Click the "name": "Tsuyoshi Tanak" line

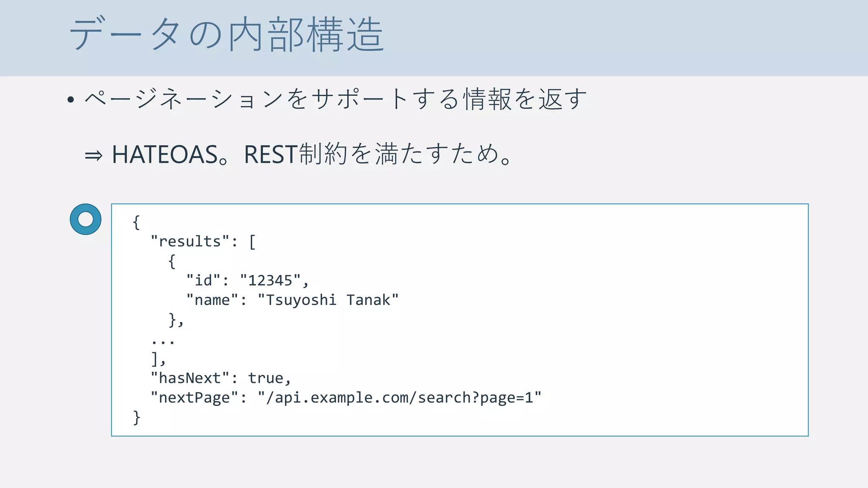click(292, 300)
